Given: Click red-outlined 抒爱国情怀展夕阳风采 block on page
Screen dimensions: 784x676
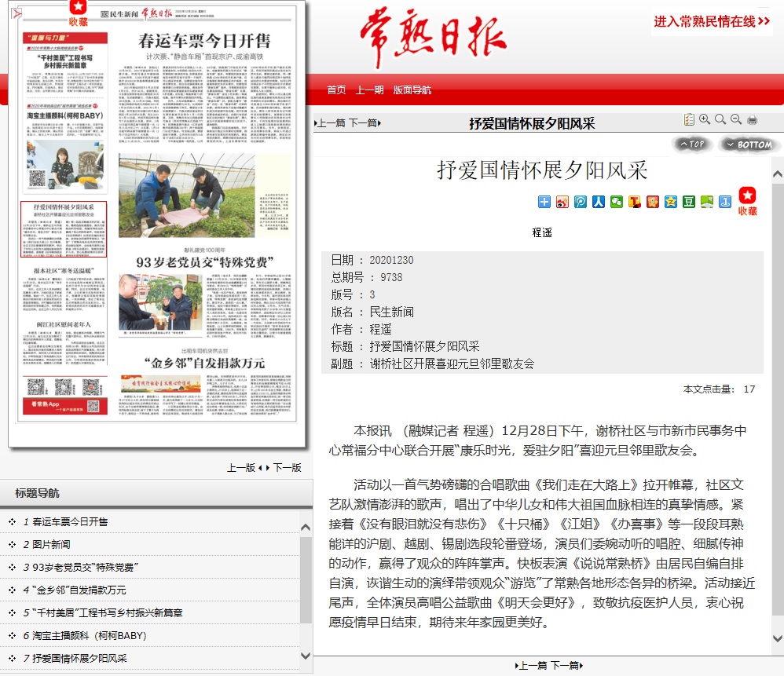Looking at the screenshot, I should click(x=64, y=229).
